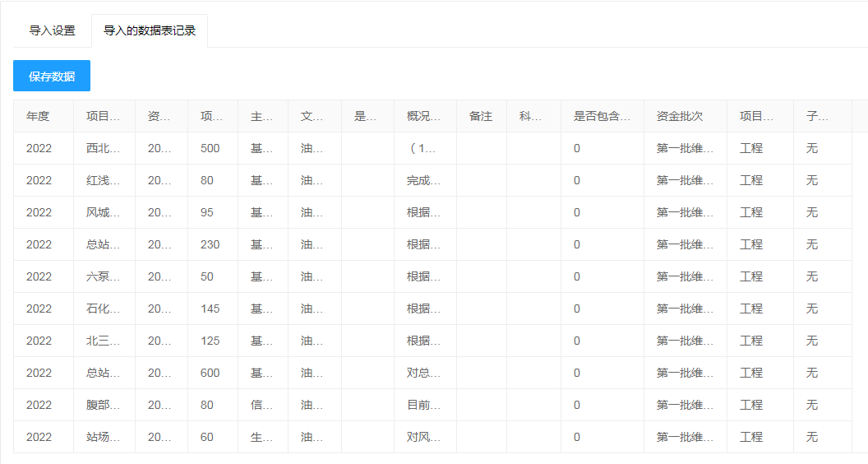Select the 导入的数据表记录 tab
868x464 pixels.
(150, 30)
